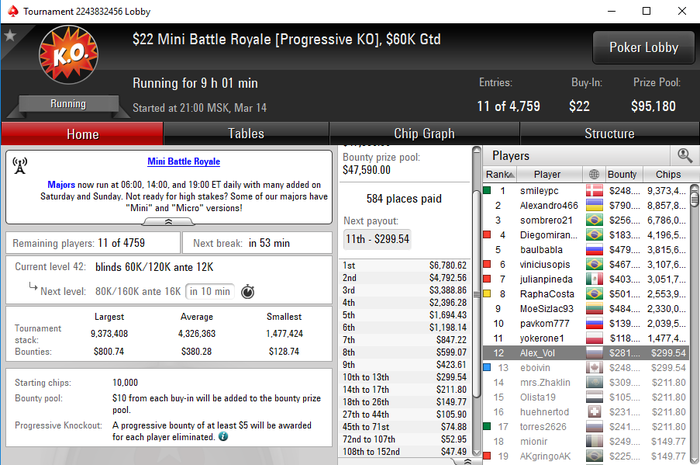Screen dimensions: 700x465
Task: Click the red marker beside viniciusopis
Action: [487, 264]
